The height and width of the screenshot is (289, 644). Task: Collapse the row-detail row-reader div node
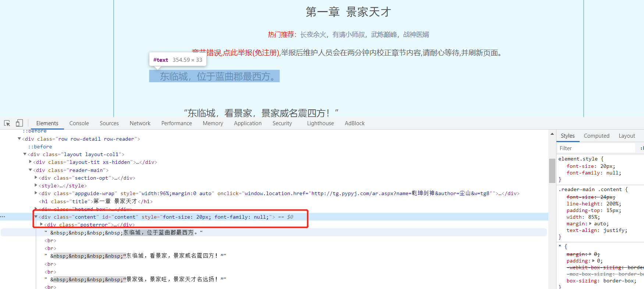pyautogui.click(x=19, y=139)
